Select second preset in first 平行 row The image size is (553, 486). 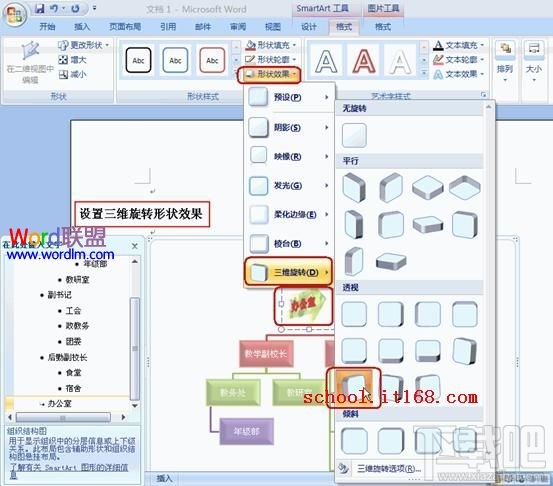(x=391, y=188)
